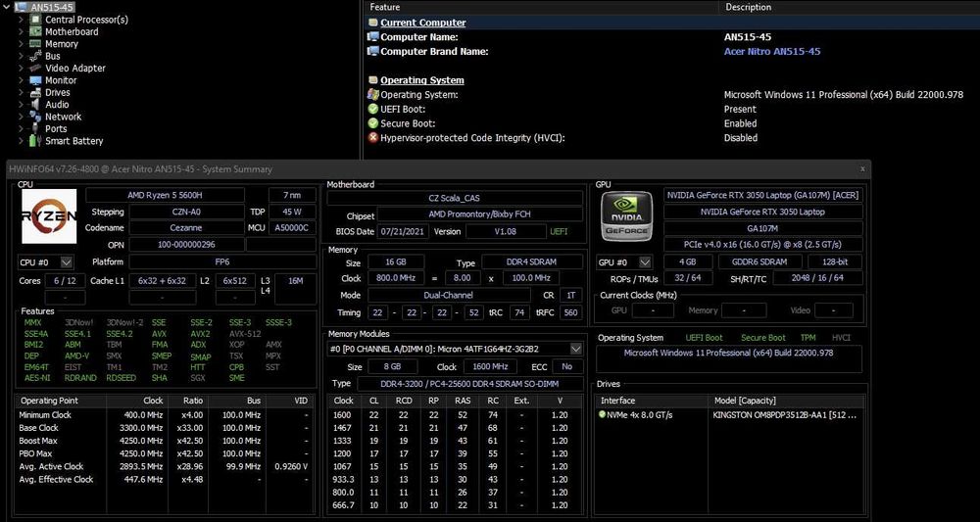Open the GPU #0 selector dropdown

coord(645,262)
